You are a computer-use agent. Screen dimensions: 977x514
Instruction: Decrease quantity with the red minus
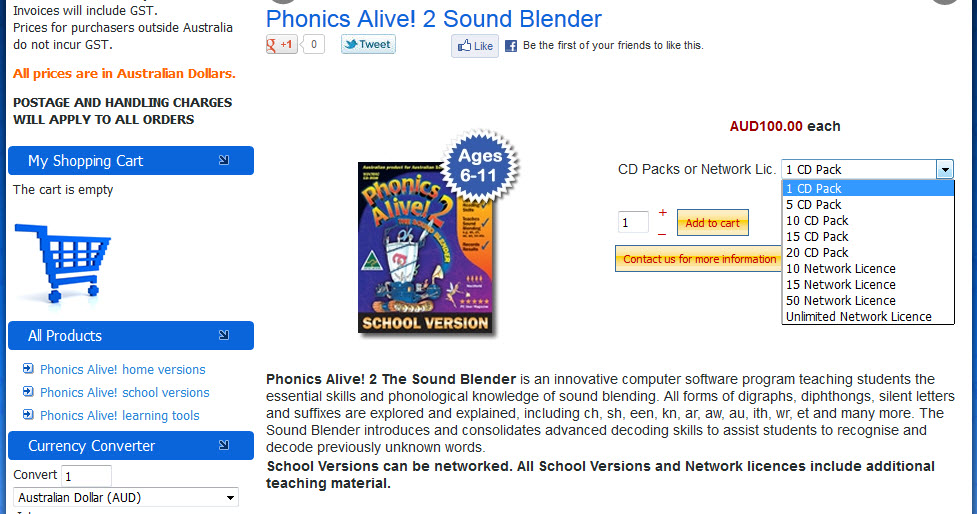pos(662,234)
